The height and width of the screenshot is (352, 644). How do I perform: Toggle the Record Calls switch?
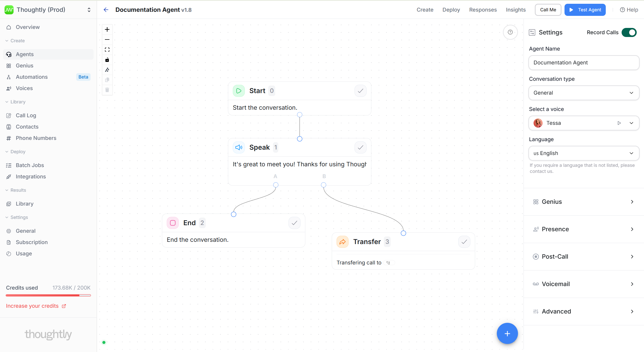pyautogui.click(x=629, y=32)
